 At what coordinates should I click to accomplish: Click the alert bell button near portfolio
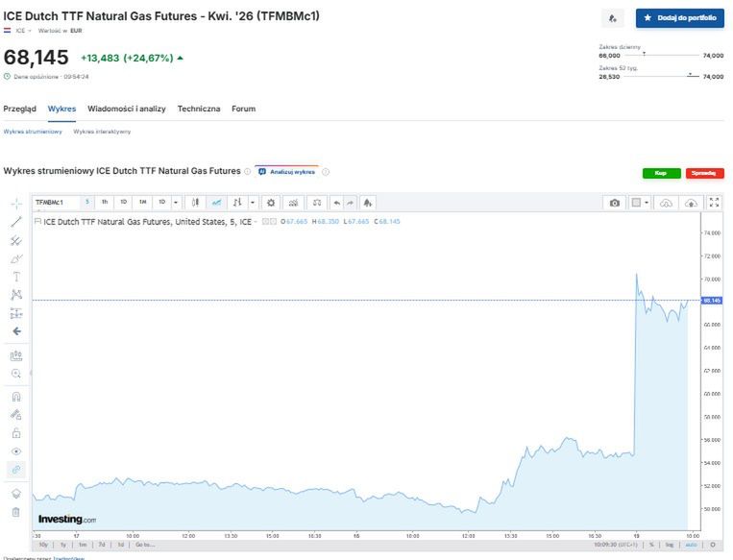click(x=612, y=18)
